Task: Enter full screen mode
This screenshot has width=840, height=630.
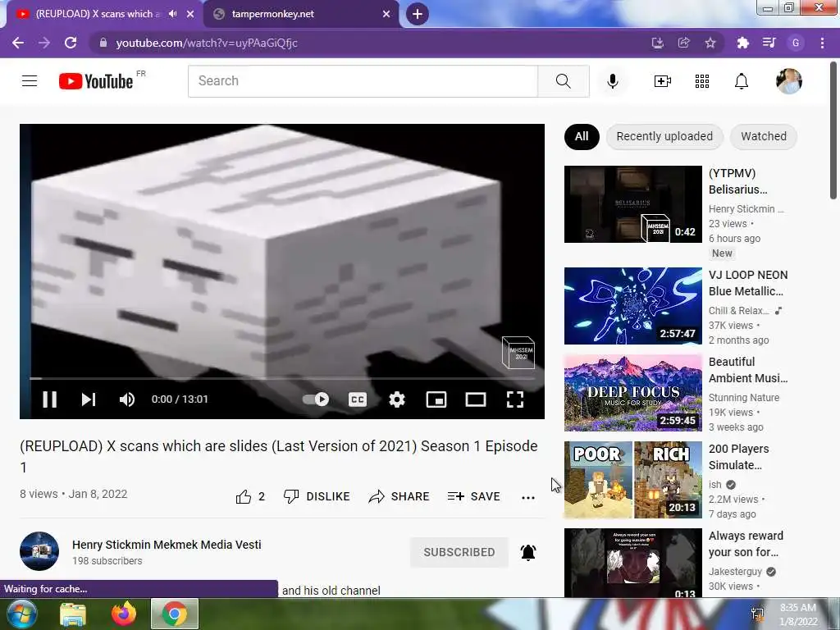Action: pos(515,399)
